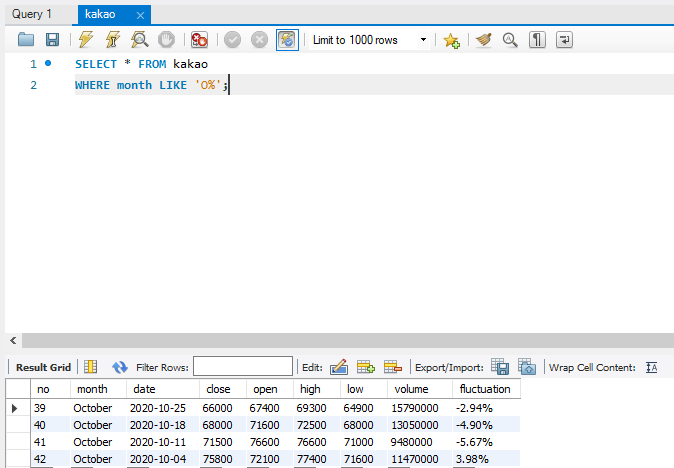Delete selected rows icon
Screen dimensions: 674x468
[392, 367]
